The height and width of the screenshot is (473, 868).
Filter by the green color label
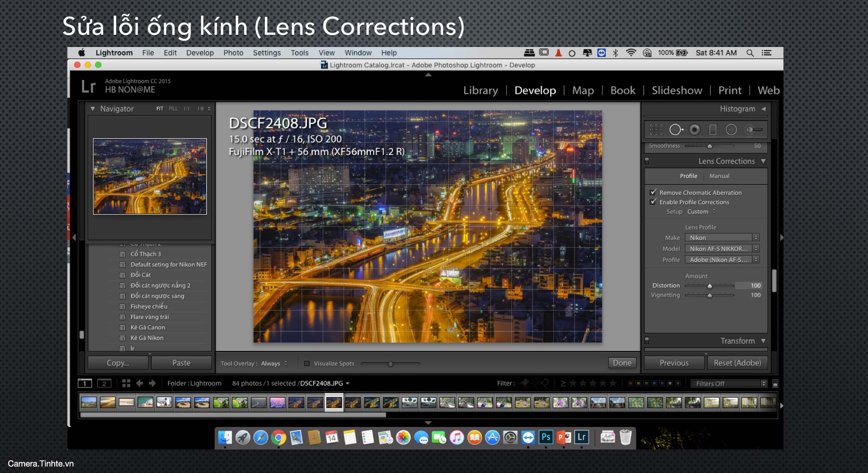pos(646,383)
